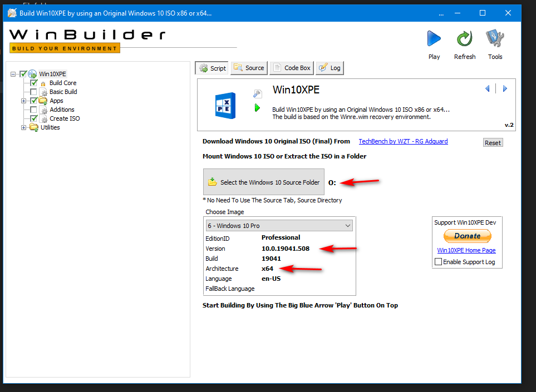Image resolution: width=536 pixels, height=392 pixels.
Task: Click the small green run-script arrow
Action: [257, 108]
